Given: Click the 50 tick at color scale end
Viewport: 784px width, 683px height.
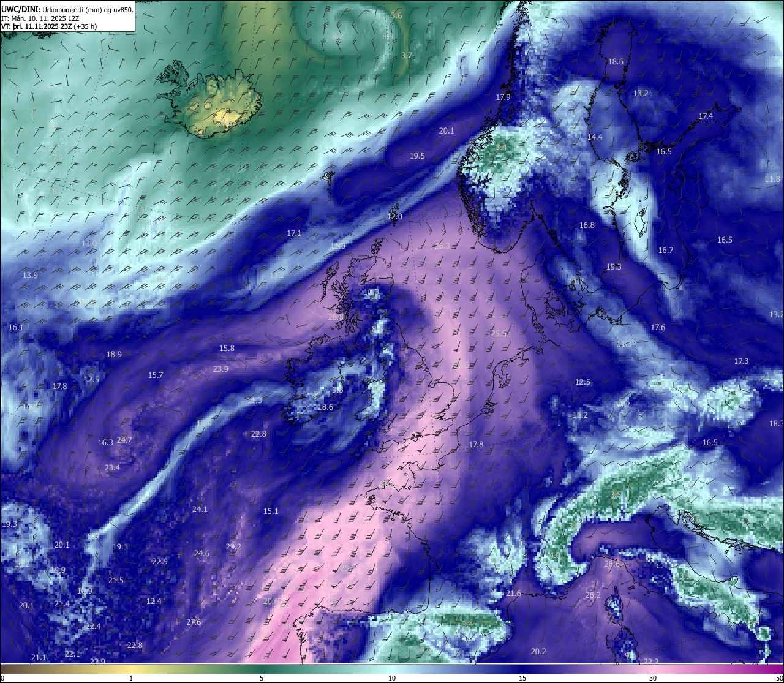Looking at the screenshot, I should pos(779,678).
